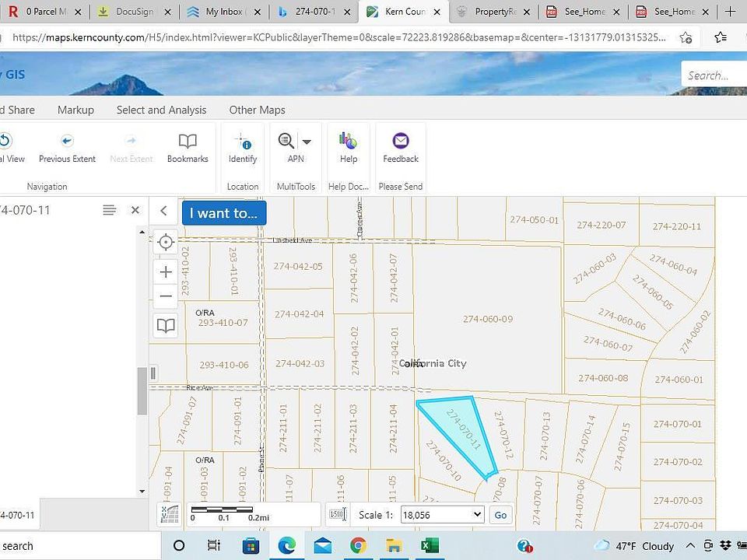747x560 pixels.
Task: Open the Help documentation
Action: click(x=348, y=148)
